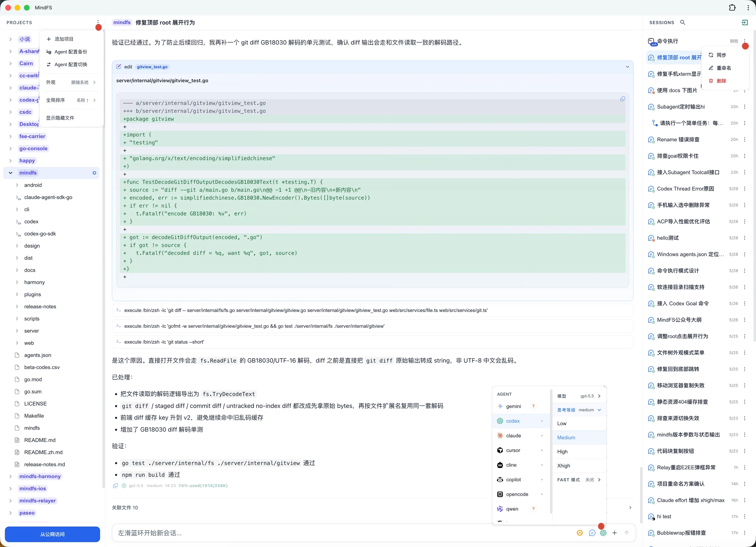
Task: Open the 模型 gpt-5.5 model selector
Action: pos(579,396)
